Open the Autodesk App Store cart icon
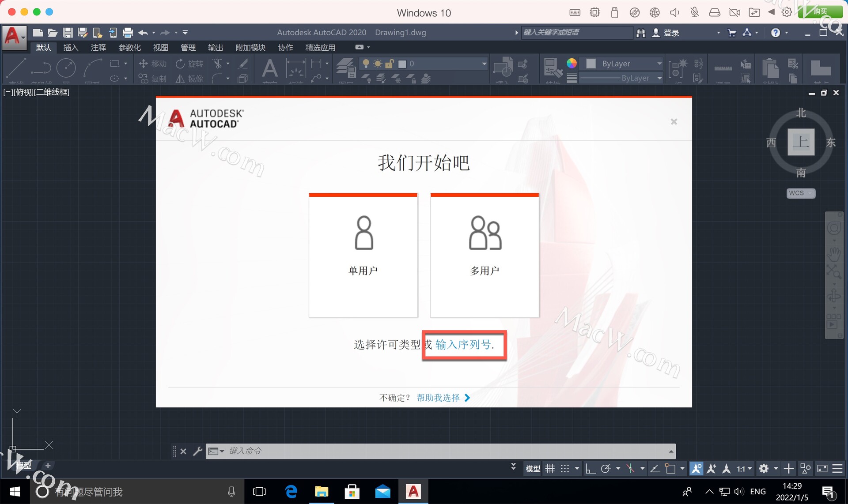The image size is (848, 504). coord(731,33)
